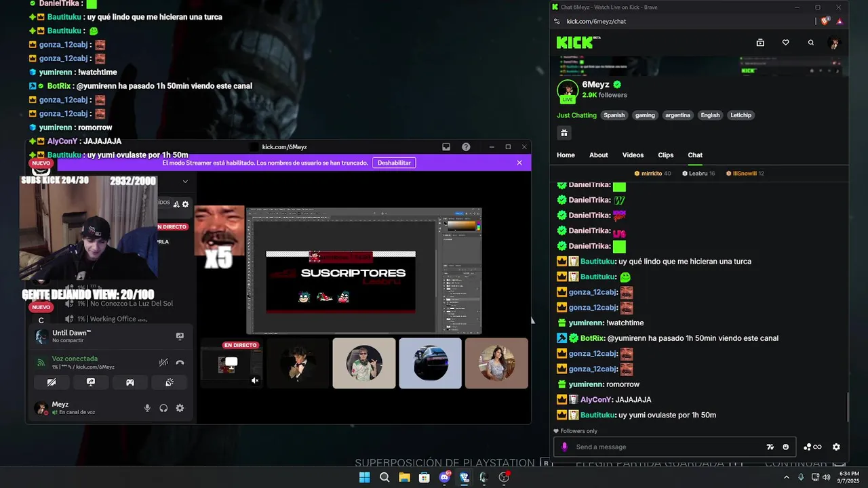Unmute the live stream thumbnail speaker icon
The height and width of the screenshot is (488, 868).
pyautogui.click(x=255, y=380)
